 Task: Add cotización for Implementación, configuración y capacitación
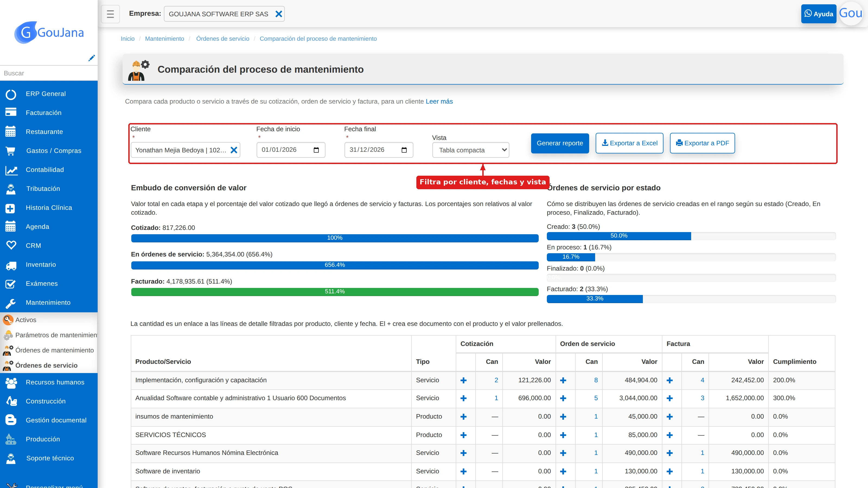pos(463,380)
